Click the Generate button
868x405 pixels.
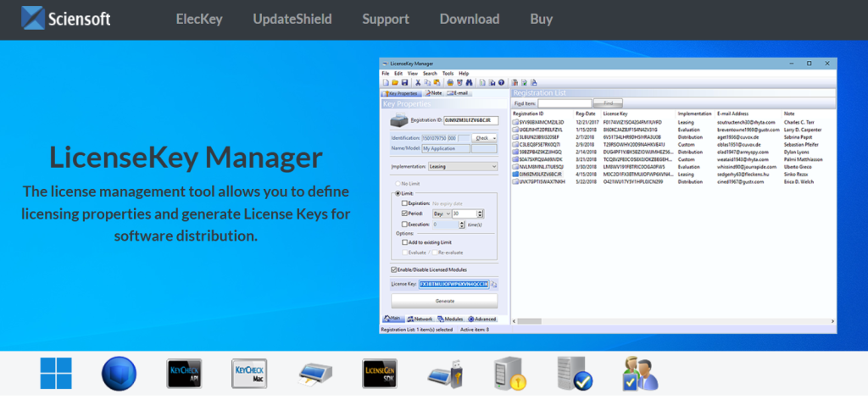pyautogui.click(x=444, y=301)
